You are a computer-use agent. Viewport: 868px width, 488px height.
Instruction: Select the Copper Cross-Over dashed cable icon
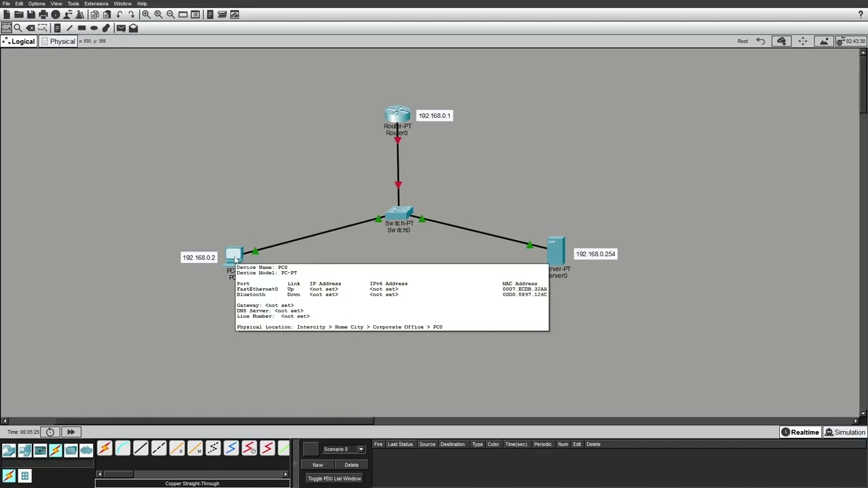click(159, 449)
